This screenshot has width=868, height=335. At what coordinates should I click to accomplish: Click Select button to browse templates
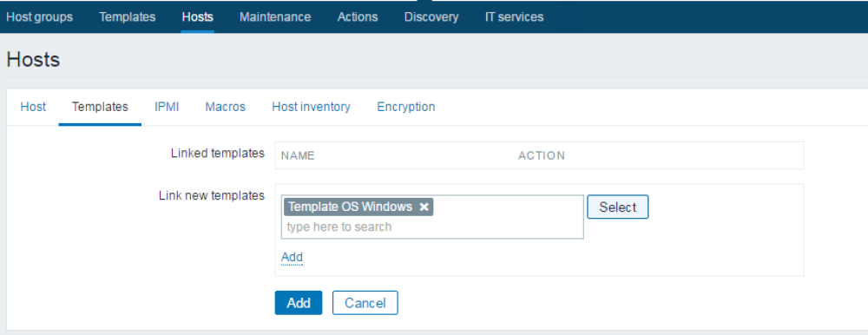(618, 207)
